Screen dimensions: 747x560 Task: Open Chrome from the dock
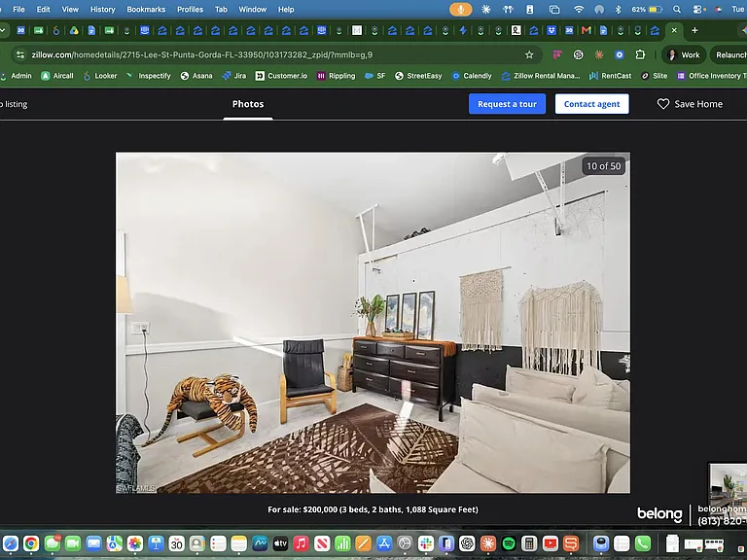pyautogui.click(x=31, y=543)
